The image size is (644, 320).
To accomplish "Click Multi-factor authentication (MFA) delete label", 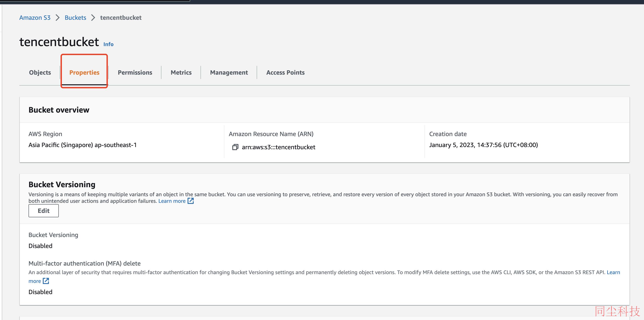I will tap(84, 263).
